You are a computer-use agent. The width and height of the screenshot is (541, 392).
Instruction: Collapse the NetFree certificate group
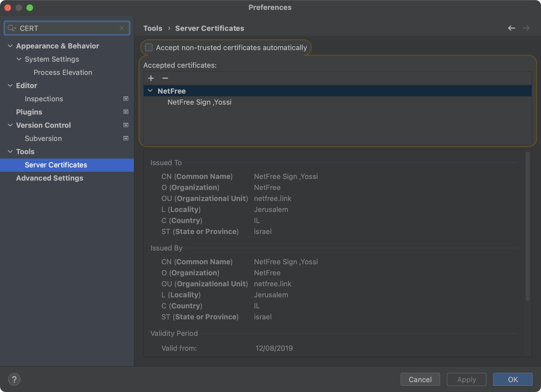pyautogui.click(x=150, y=91)
